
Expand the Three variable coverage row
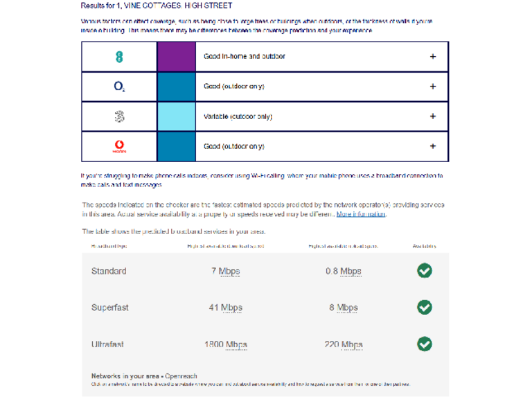[x=433, y=116]
